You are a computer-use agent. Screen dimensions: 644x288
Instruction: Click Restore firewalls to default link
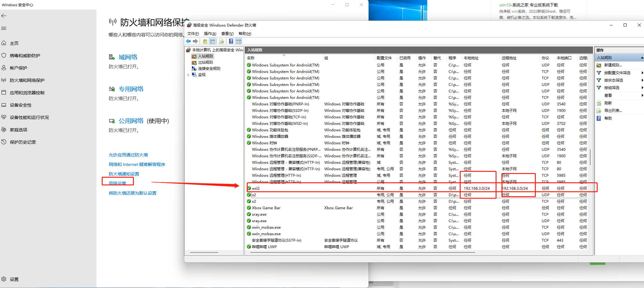coord(133,193)
